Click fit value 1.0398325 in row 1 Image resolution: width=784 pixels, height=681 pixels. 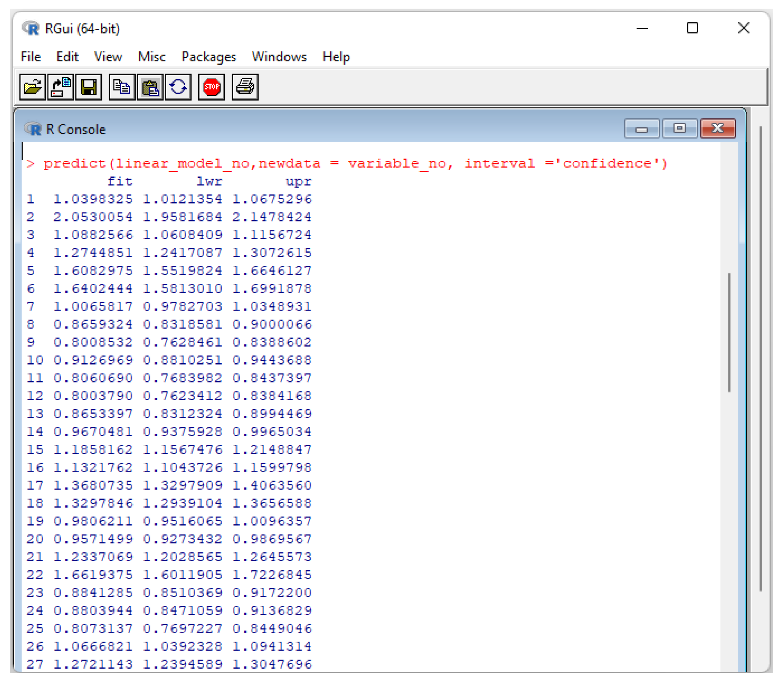93,200
